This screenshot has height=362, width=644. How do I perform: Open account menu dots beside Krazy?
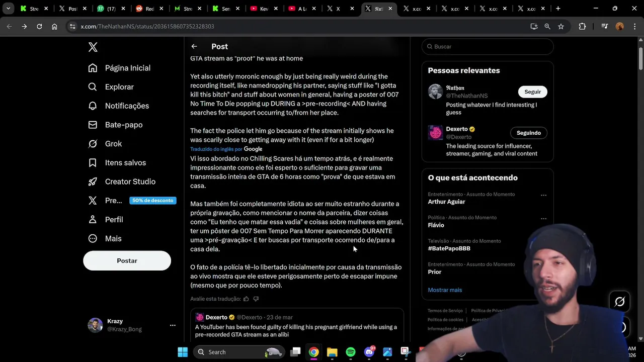click(x=173, y=325)
